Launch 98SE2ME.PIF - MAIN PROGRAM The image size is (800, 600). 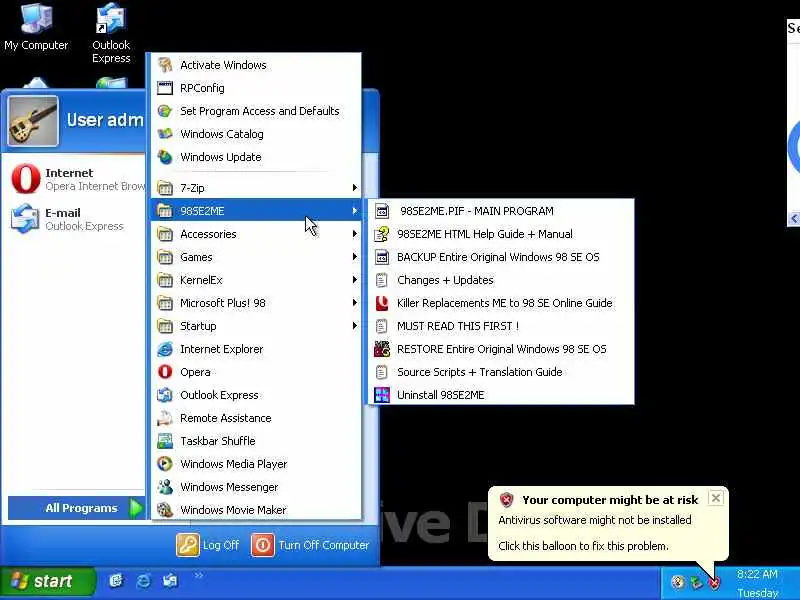coord(501,211)
